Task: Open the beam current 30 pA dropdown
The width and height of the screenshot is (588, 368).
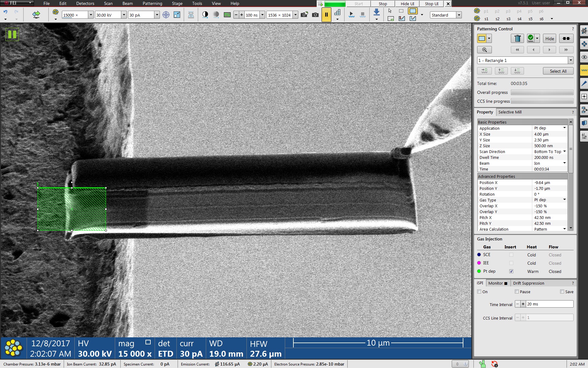Action: (x=157, y=15)
